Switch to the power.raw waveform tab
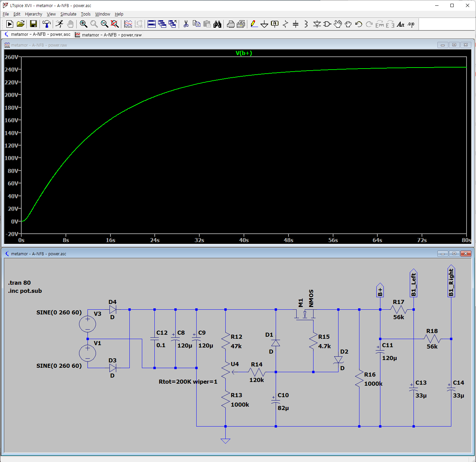This screenshot has width=476, height=462. tap(108, 35)
